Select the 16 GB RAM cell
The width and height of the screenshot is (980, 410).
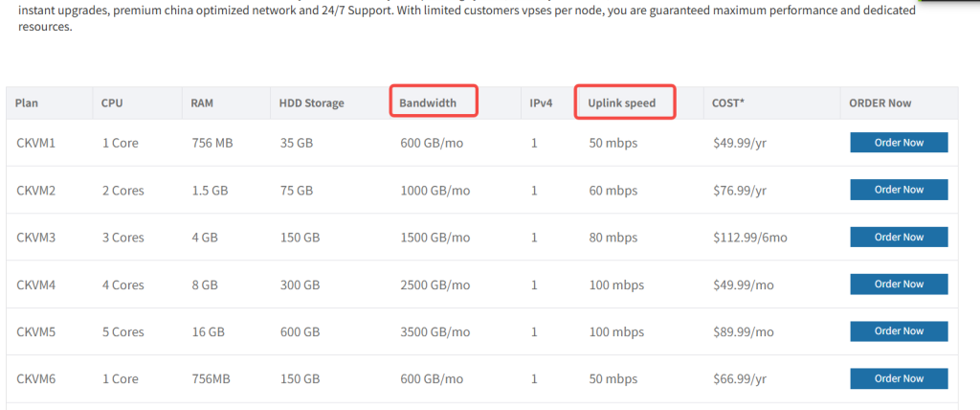(x=208, y=332)
